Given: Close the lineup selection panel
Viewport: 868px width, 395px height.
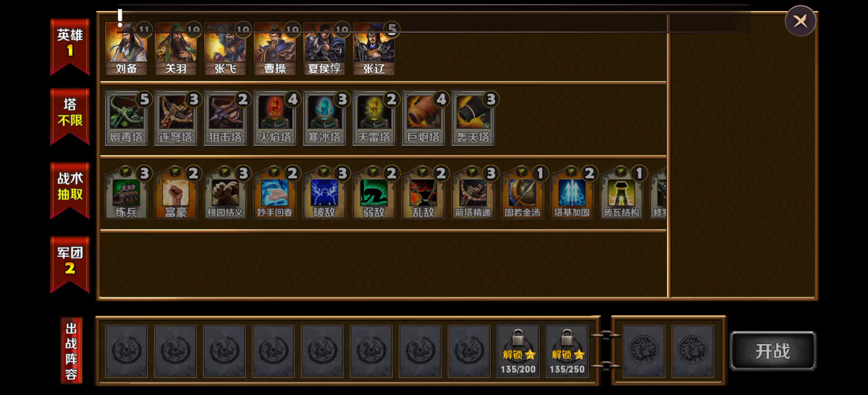Looking at the screenshot, I should click(800, 21).
